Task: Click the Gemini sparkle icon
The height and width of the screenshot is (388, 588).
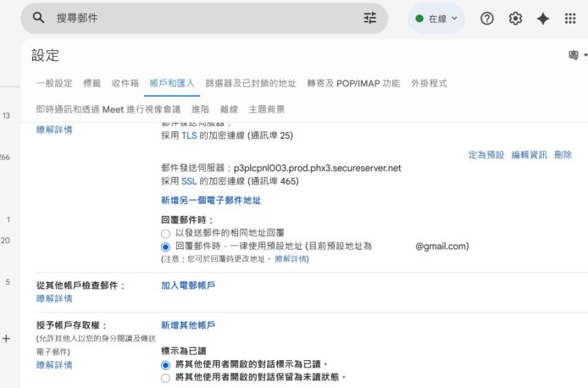Action: [543, 19]
